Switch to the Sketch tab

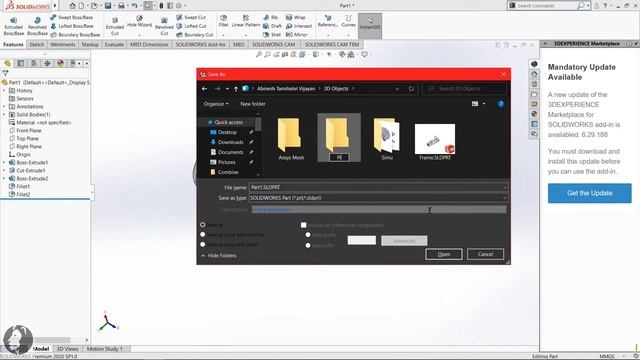(36, 44)
